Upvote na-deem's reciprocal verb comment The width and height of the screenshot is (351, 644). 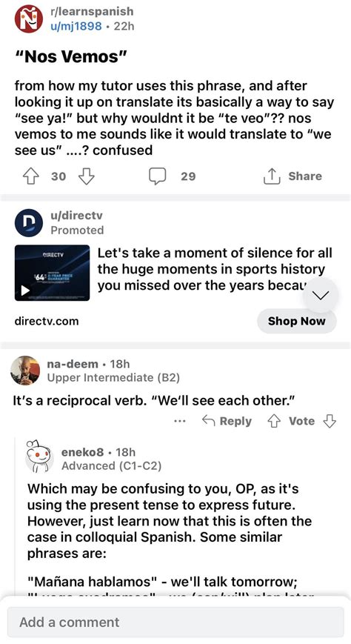click(x=274, y=421)
